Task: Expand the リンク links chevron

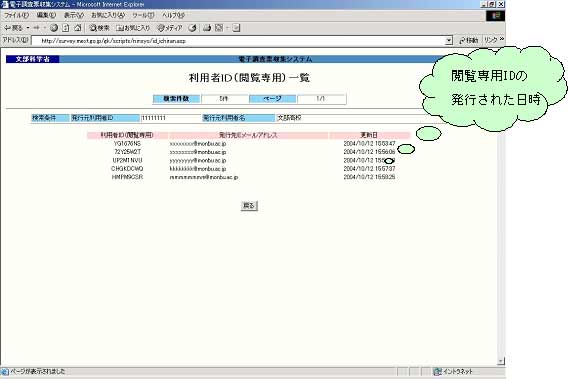Action: click(x=502, y=39)
